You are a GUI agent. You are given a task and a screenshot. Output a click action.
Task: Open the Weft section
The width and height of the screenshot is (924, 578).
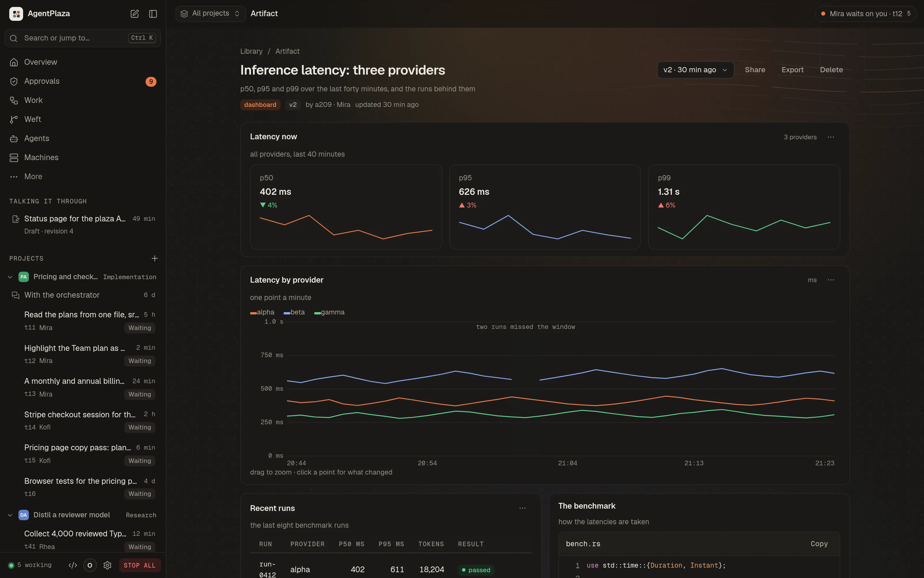point(83,119)
